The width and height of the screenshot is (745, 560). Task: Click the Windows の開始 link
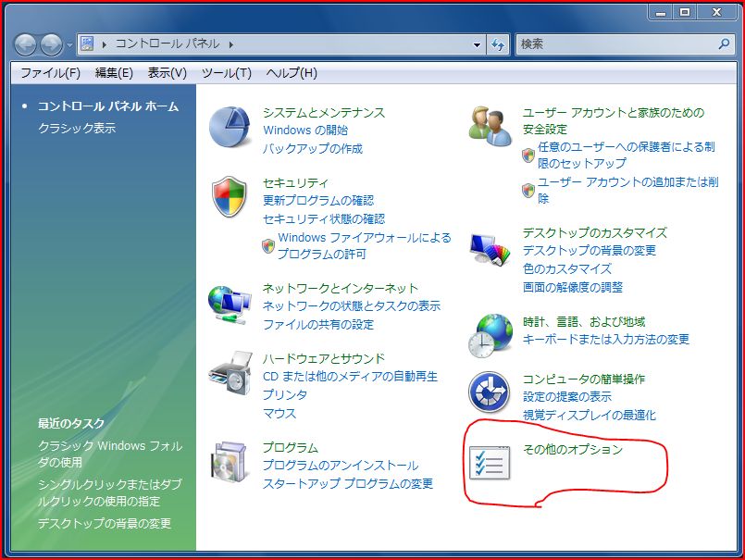tap(305, 131)
